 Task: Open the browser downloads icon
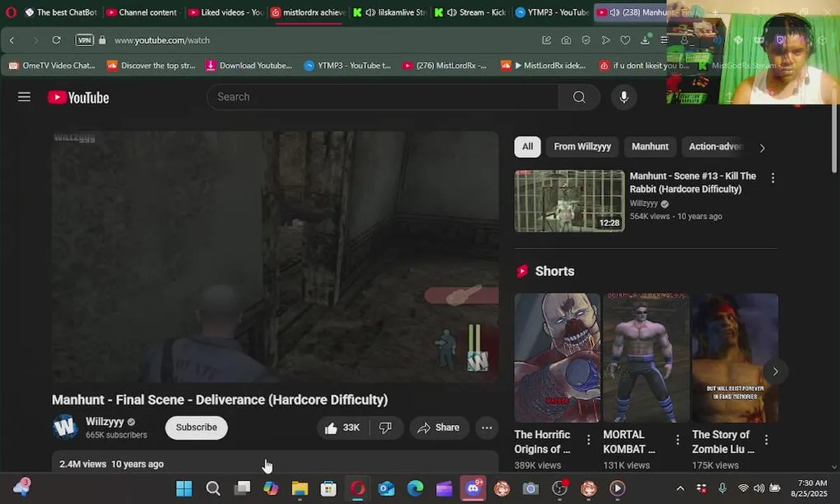click(645, 41)
